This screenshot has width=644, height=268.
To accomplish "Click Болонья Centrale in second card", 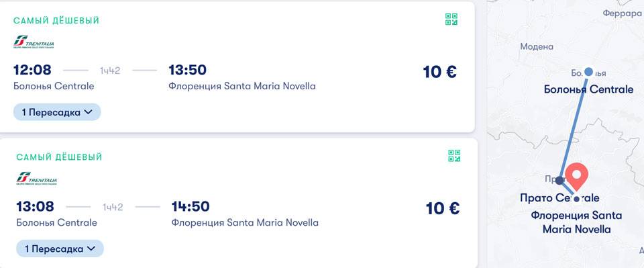I will pos(56,223).
